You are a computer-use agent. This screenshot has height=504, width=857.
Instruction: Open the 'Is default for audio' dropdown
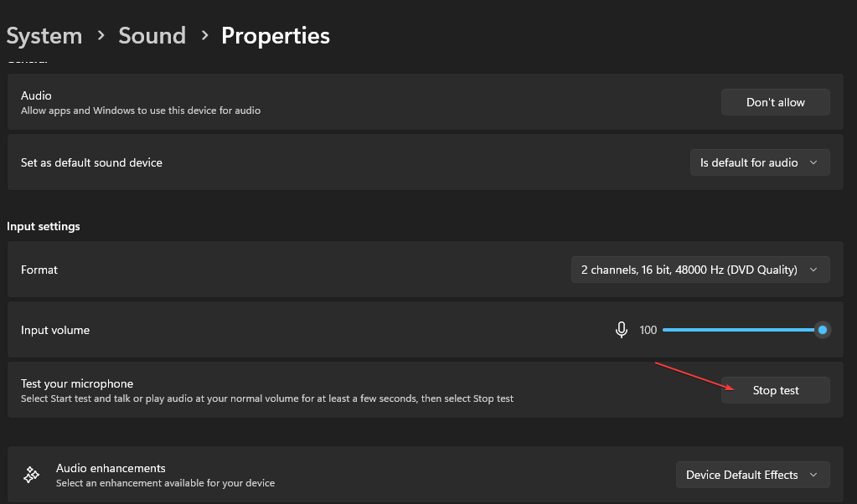coord(759,162)
